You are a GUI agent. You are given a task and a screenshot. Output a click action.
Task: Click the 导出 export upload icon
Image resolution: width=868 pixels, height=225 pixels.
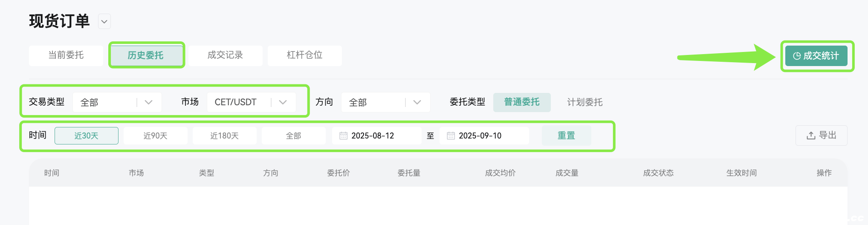811,136
